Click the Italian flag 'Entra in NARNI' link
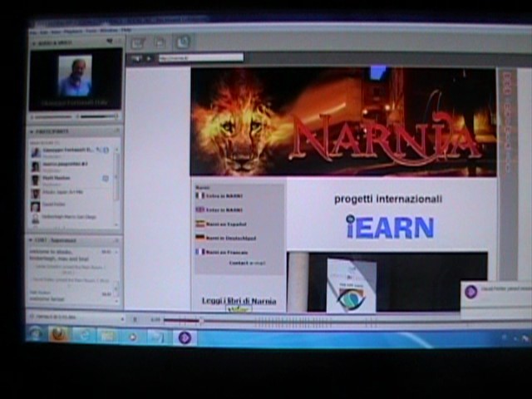The image size is (532, 399). [219, 196]
